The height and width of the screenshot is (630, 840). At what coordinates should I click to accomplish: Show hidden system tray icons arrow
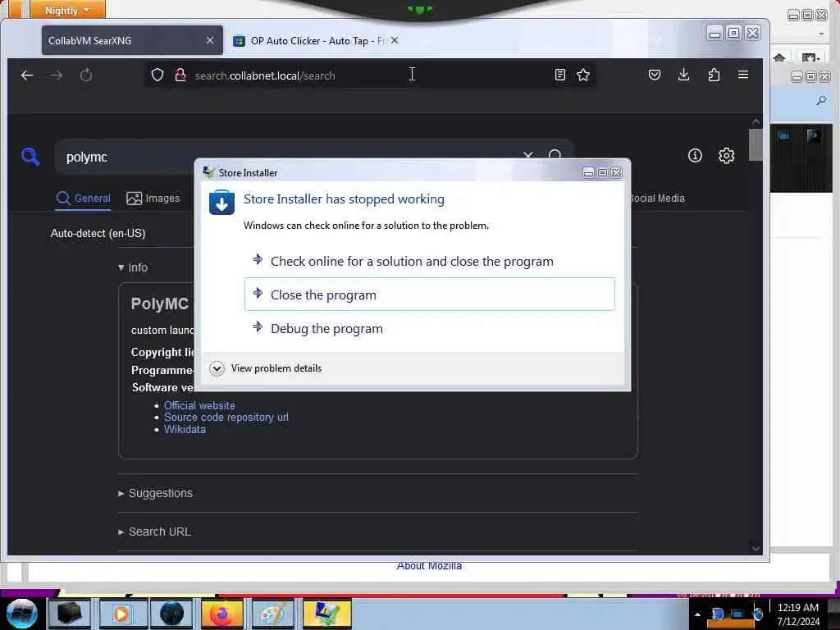click(697, 614)
